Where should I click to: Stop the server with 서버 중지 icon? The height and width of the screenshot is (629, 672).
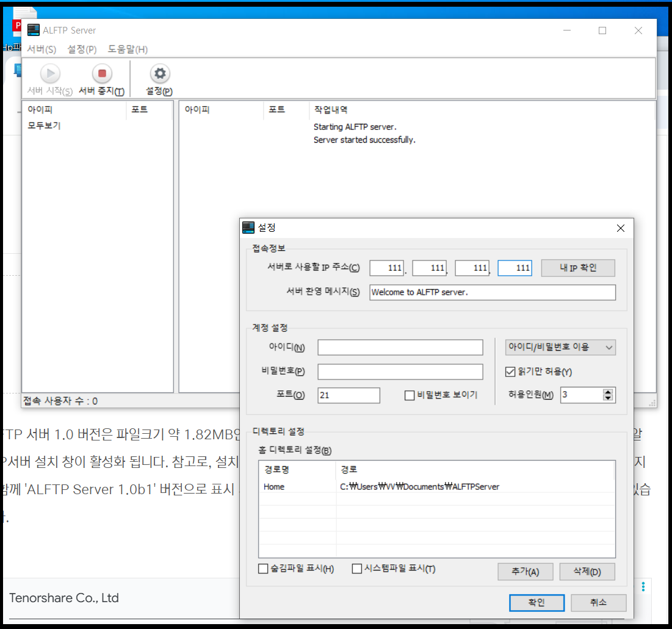[x=102, y=74]
